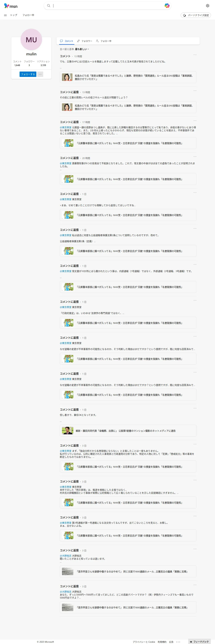Expand the 最も新しい sort dropdown

pos(82,49)
